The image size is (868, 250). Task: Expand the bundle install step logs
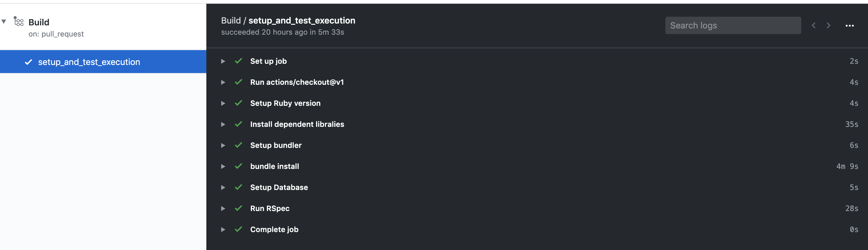coord(223,166)
